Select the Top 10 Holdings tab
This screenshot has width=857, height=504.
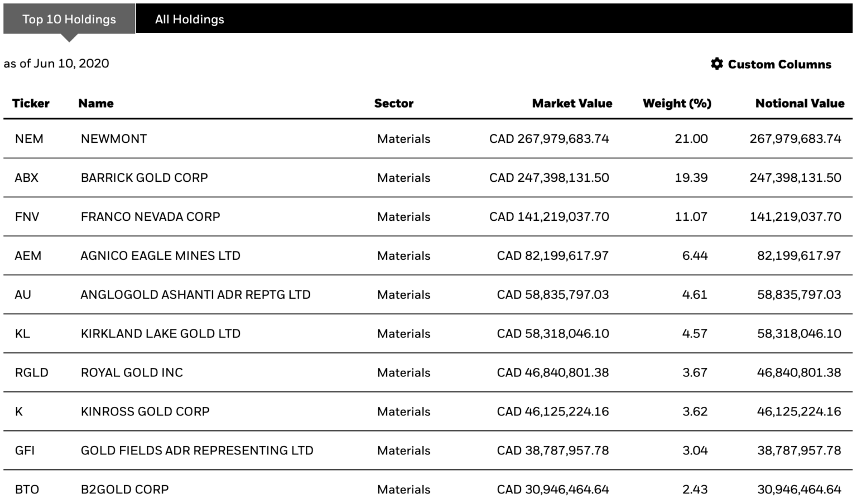click(x=68, y=19)
